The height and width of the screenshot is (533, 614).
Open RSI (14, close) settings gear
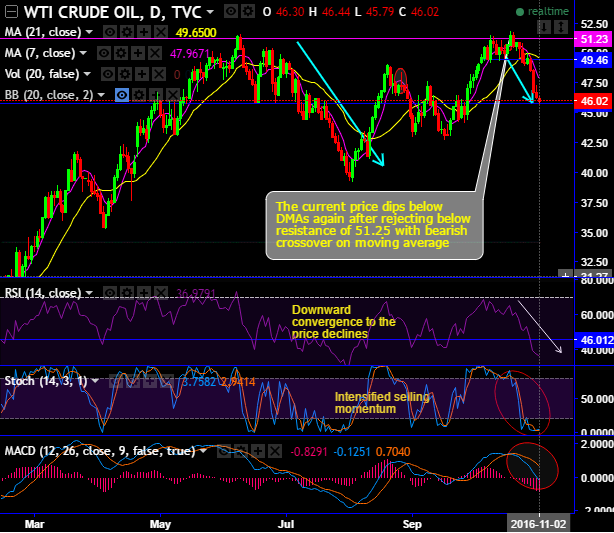(x=127, y=293)
